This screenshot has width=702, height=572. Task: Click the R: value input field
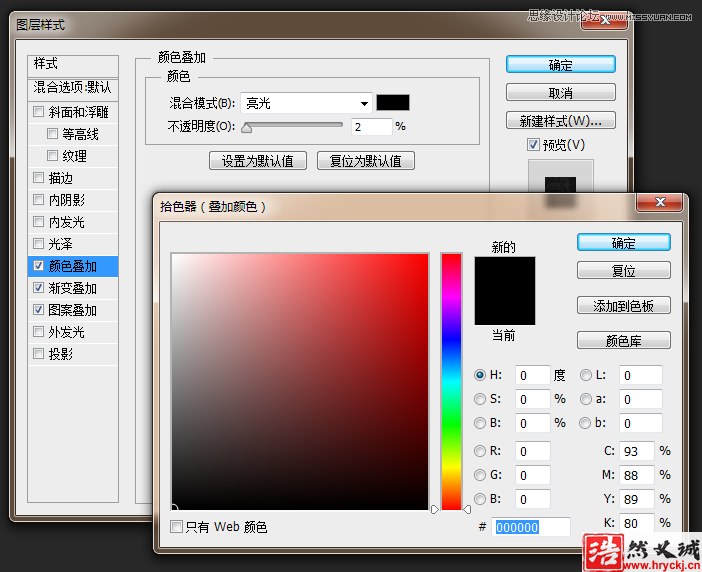(532, 451)
